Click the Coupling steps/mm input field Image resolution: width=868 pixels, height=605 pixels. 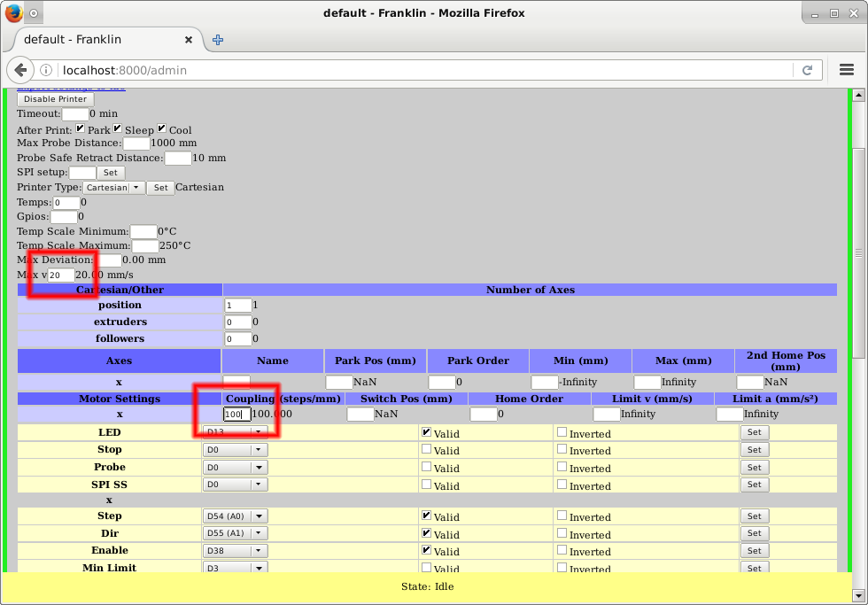click(236, 414)
